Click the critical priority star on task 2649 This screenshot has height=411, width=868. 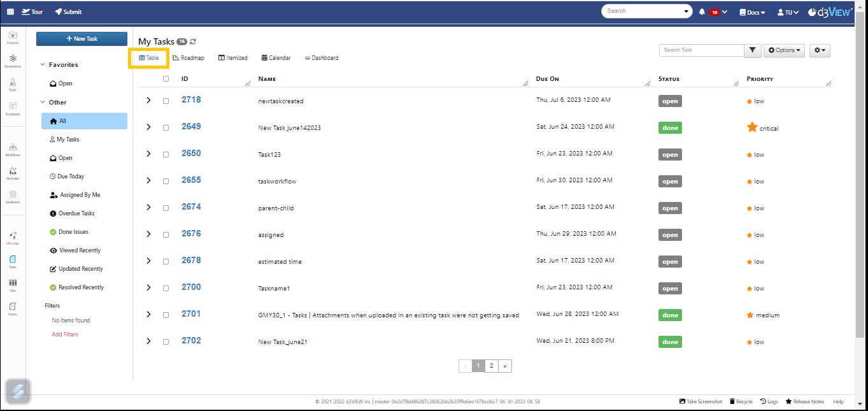point(752,127)
